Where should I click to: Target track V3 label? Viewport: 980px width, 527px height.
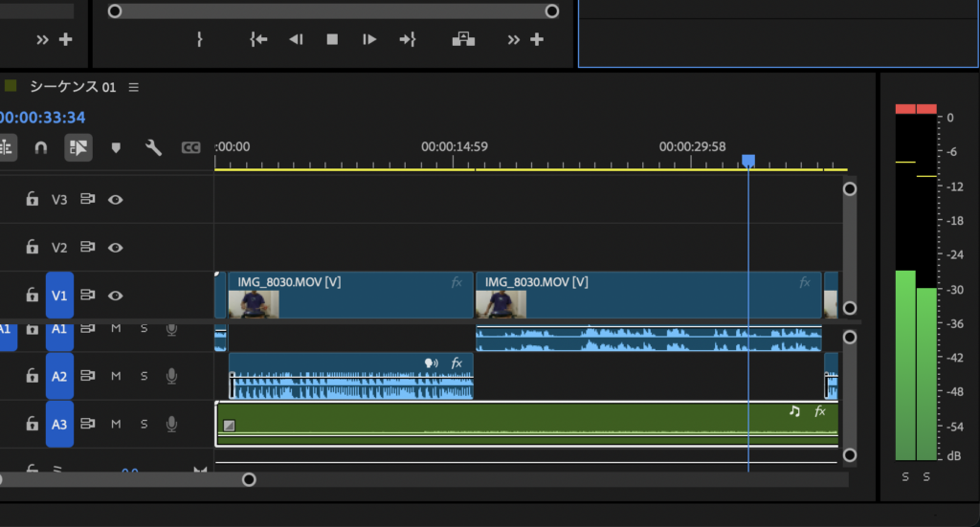coord(59,200)
